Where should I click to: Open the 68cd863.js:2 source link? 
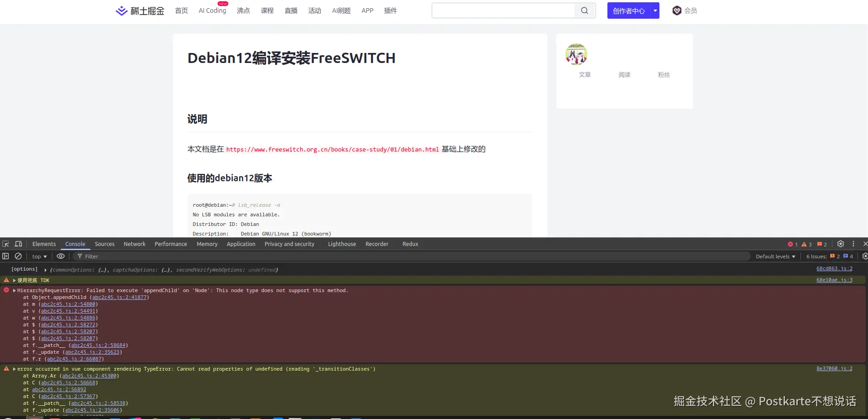pos(834,269)
